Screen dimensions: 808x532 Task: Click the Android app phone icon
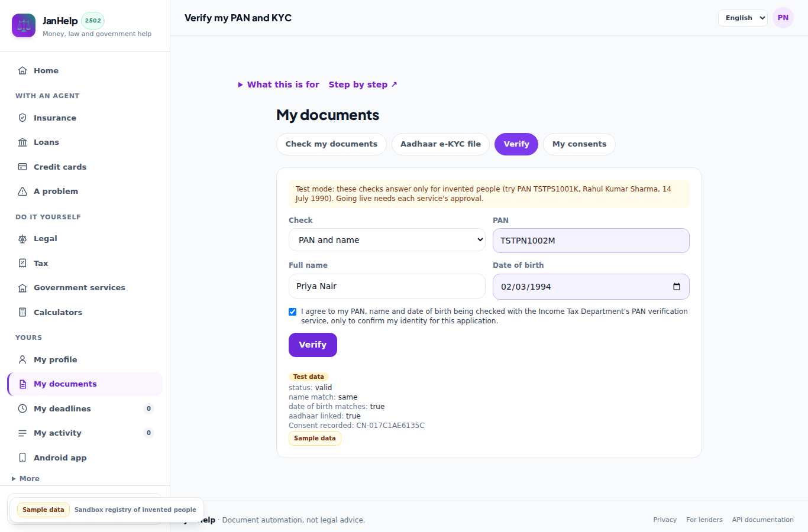[22, 458]
